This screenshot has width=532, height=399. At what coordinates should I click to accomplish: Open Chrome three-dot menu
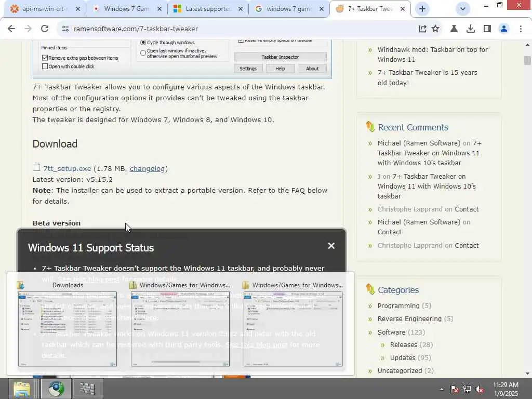click(x=521, y=29)
